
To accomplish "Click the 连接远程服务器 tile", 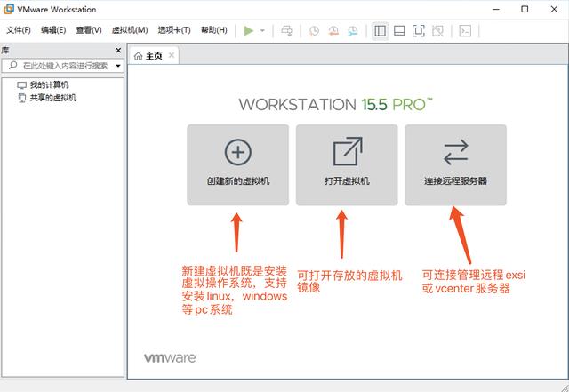I will tap(456, 164).
